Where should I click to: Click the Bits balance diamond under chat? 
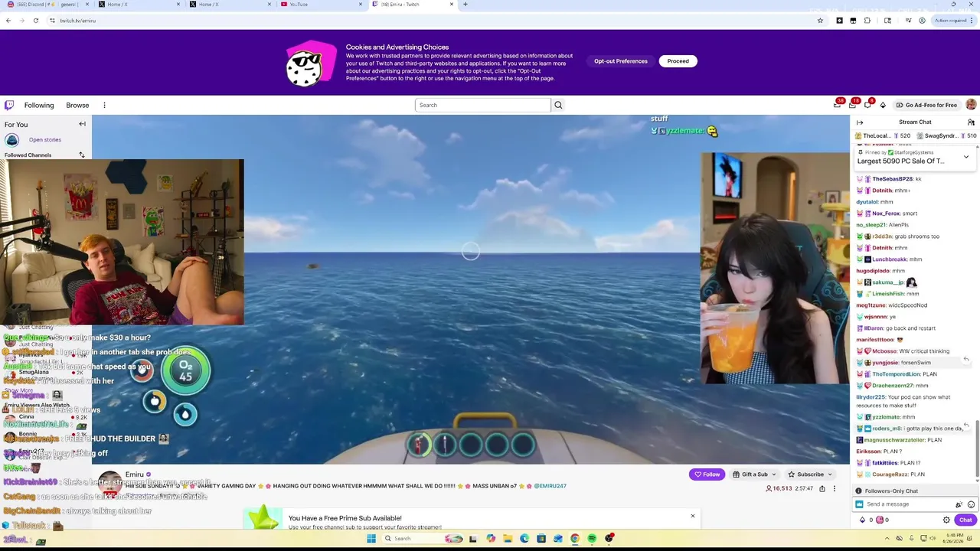[x=863, y=520]
